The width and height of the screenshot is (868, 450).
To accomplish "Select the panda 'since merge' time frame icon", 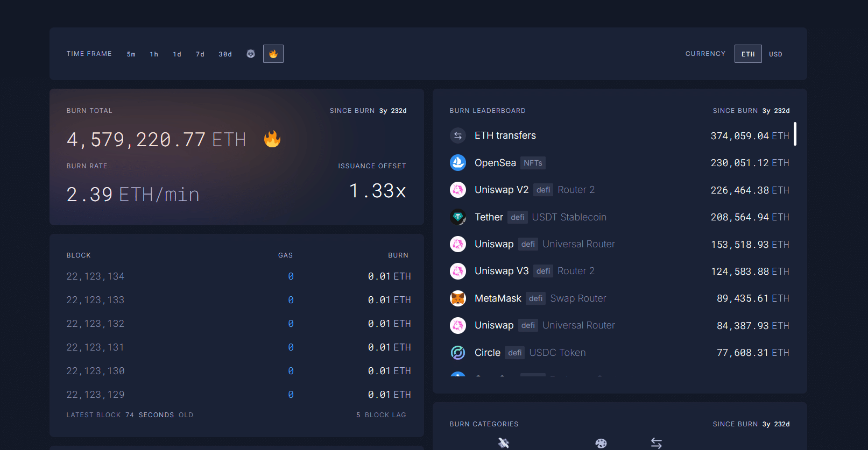I will click(251, 54).
